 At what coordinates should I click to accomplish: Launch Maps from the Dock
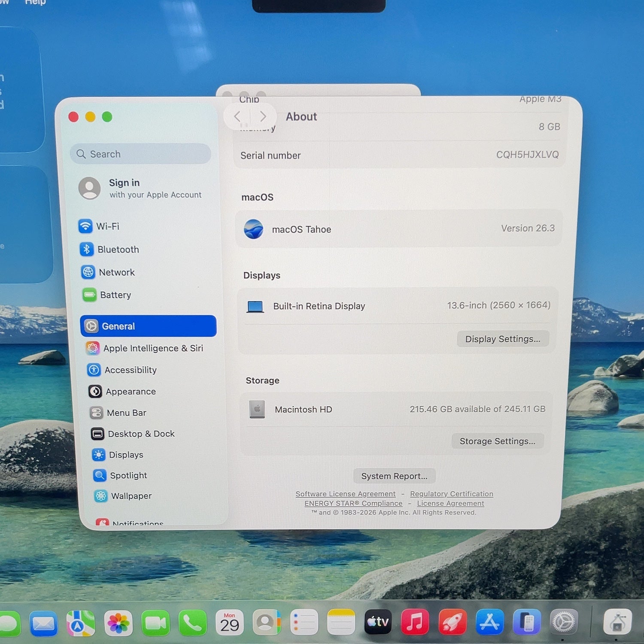pyautogui.click(x=81, y=623)
